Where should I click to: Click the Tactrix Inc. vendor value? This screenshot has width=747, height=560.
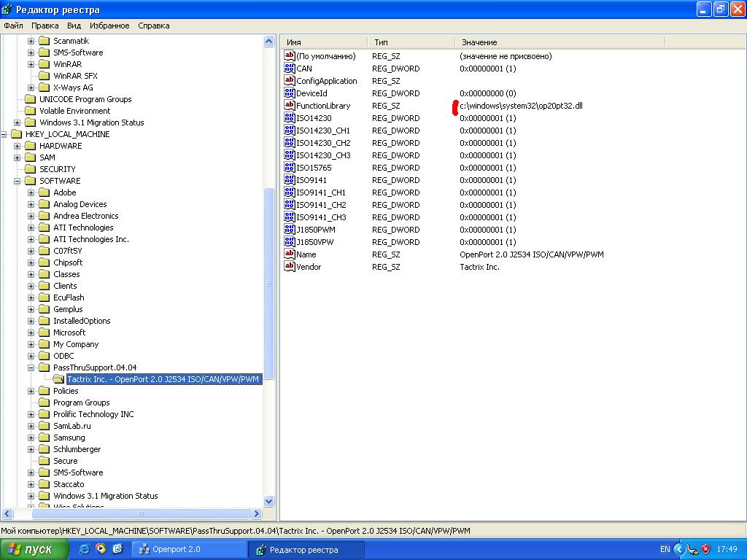[479, 267]
